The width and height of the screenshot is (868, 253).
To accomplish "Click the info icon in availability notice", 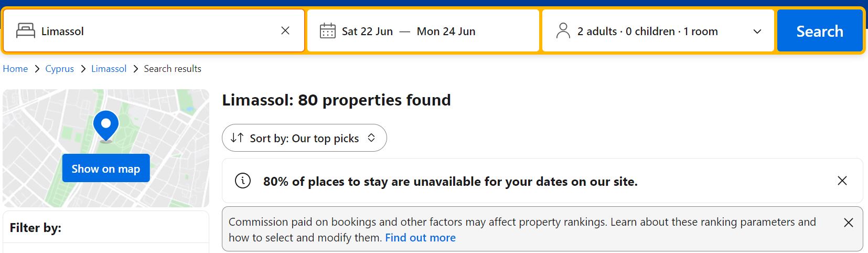I will point(243,181).
